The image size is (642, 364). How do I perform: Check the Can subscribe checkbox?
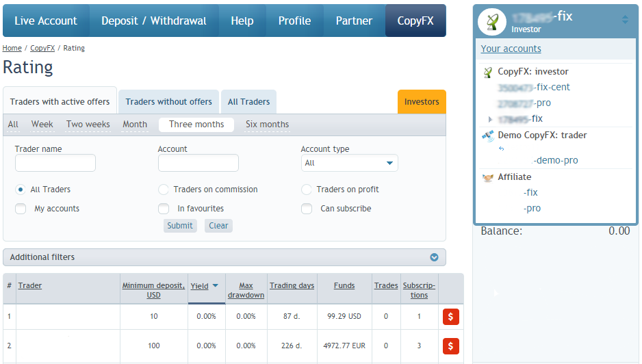[x=306, y=209]
